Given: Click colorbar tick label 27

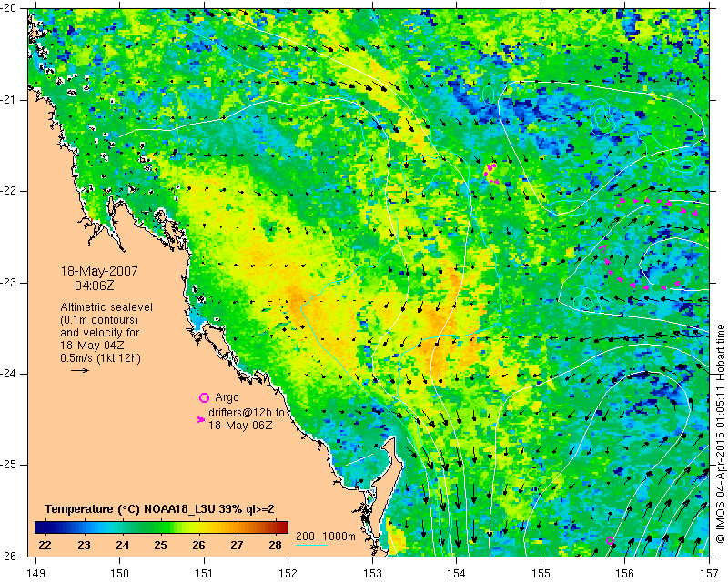Looking at the screenshot, I should pyautogui.click(x=237, y=545).
